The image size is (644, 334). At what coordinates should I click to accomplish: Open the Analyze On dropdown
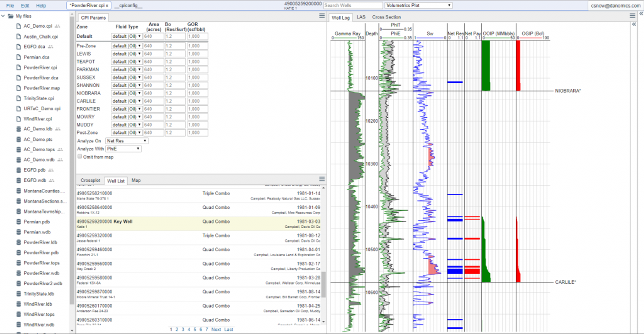(126, 141)
